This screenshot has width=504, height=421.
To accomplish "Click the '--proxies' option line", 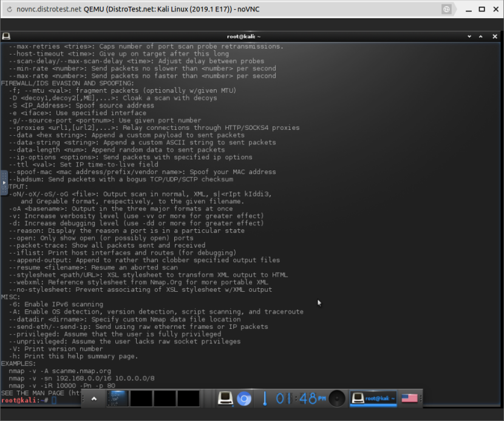I will click(x=154, y=127).
